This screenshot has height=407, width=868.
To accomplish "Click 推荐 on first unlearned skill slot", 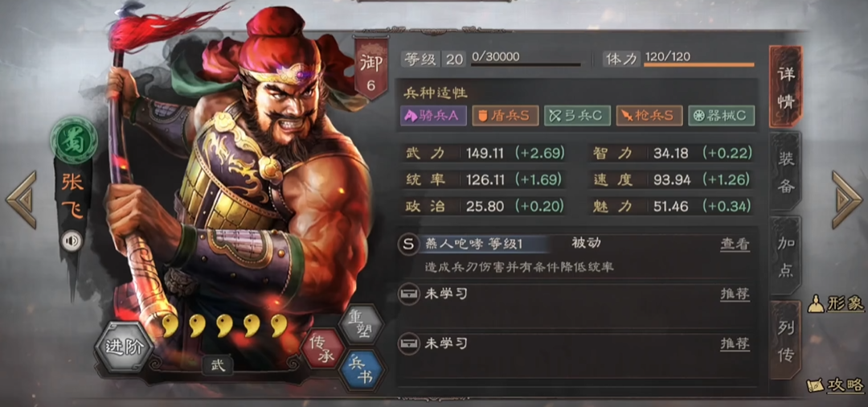I will tap(735, 294).
